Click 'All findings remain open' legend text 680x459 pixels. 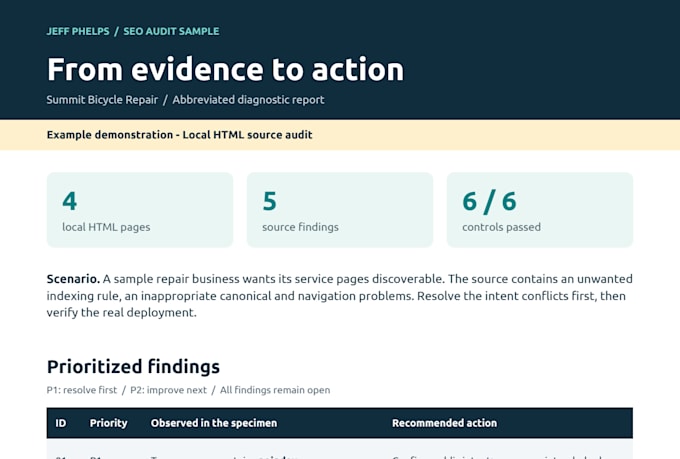coord(275,390)
